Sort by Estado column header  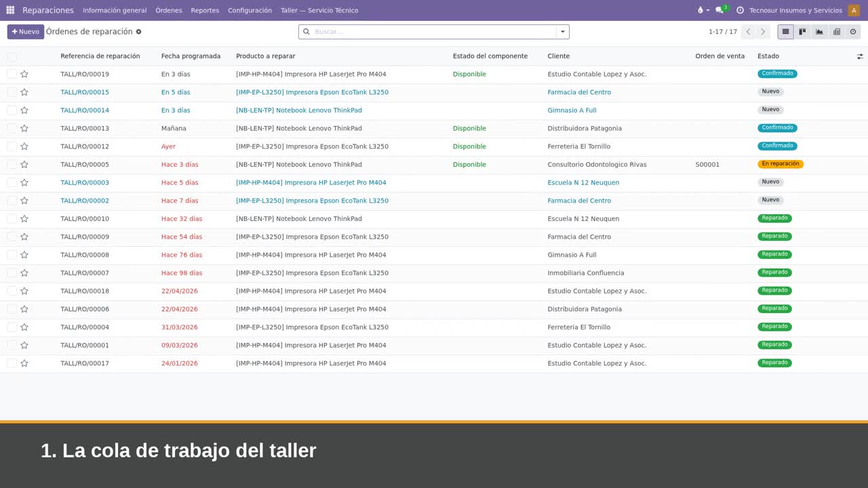pos(768,56)
